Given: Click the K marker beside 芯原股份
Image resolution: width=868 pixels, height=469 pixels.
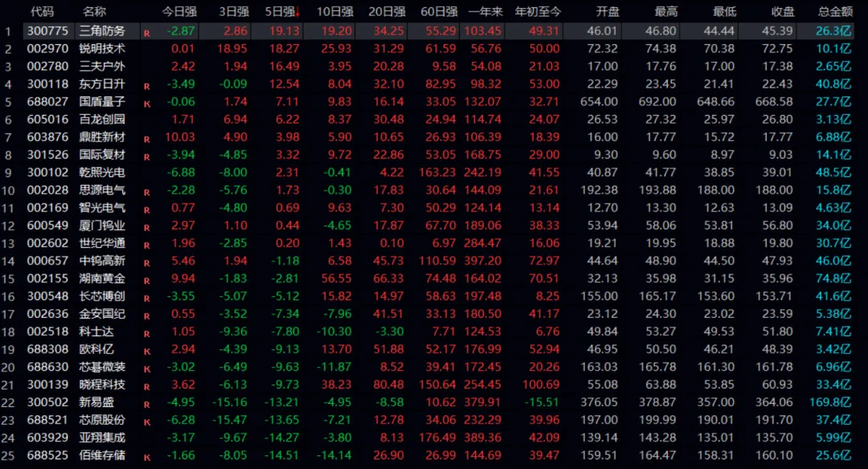Looking at the screenshot, I should click(x=147, y=422).
